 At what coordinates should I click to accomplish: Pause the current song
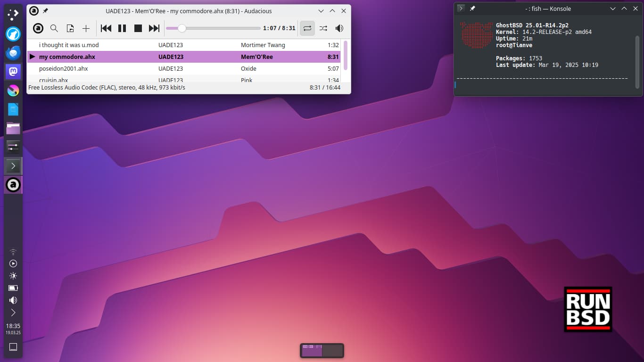point(122,28)
